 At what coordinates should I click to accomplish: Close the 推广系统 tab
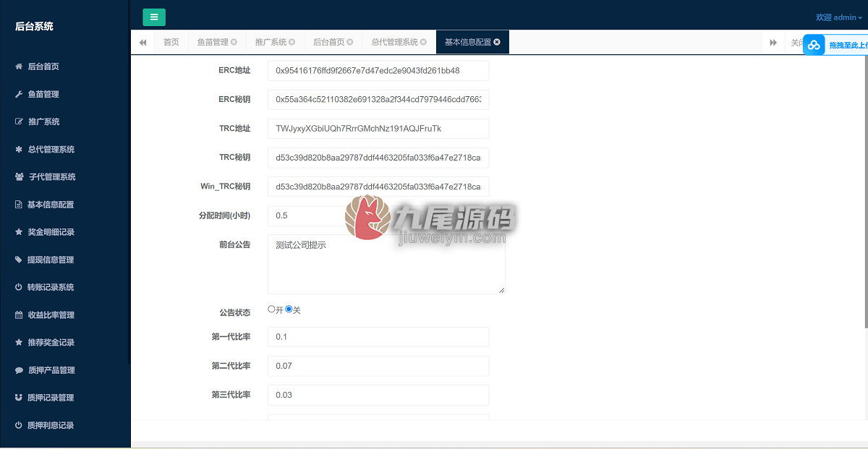[292, 42]
